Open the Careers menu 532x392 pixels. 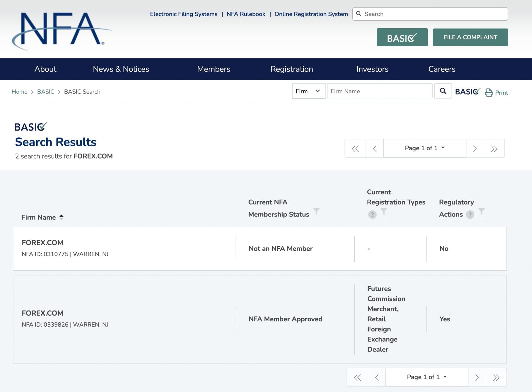pos(442,69)
